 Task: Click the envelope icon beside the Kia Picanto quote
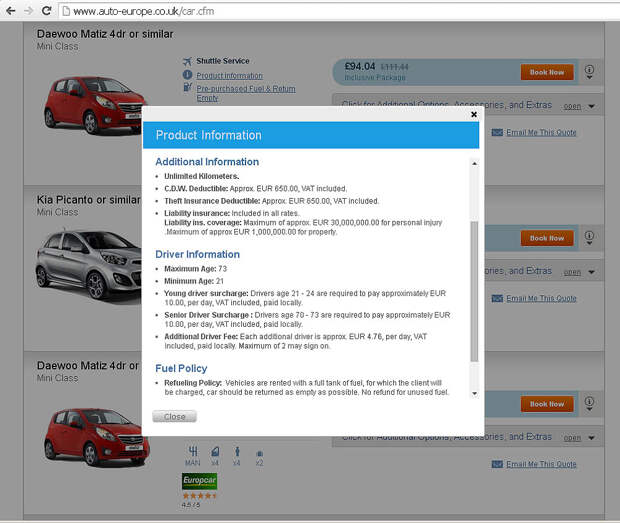tap(497, 298)
